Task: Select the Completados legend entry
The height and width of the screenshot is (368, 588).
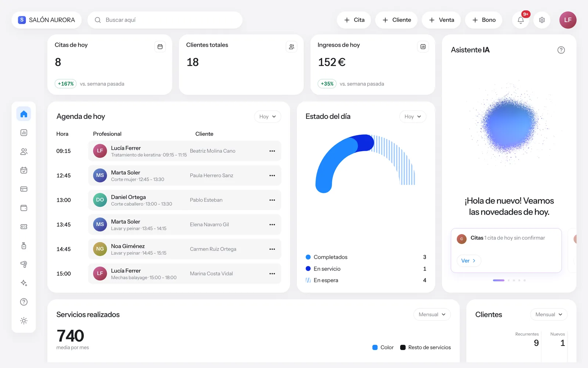Action: 366,257
